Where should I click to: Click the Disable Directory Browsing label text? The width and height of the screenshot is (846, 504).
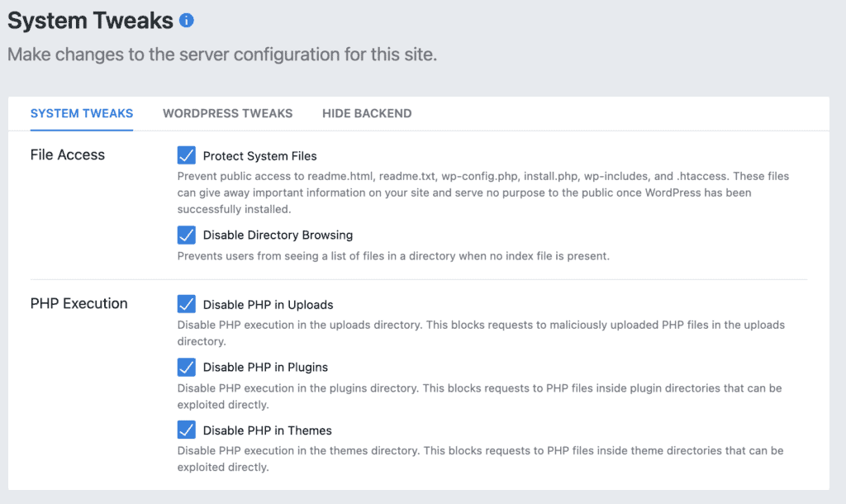(x=278, y=235)
